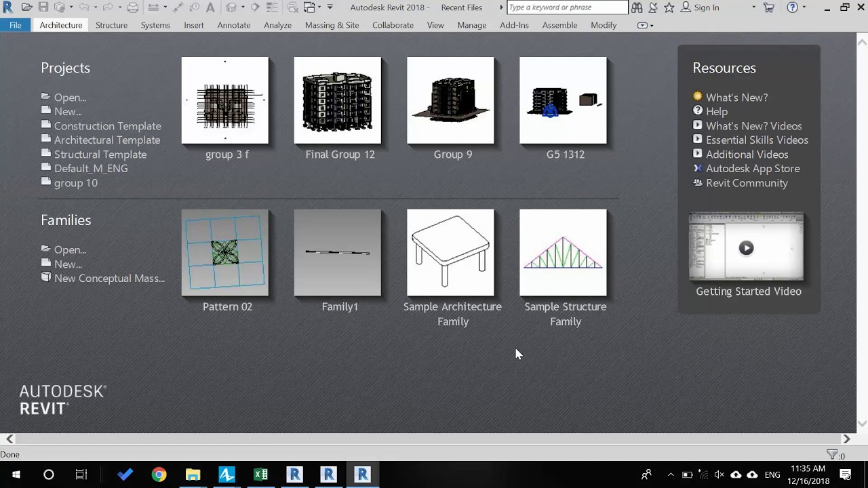Click the selection filter funnel icon
Viewport: 868px width, 488px height.
coord(832,455)
